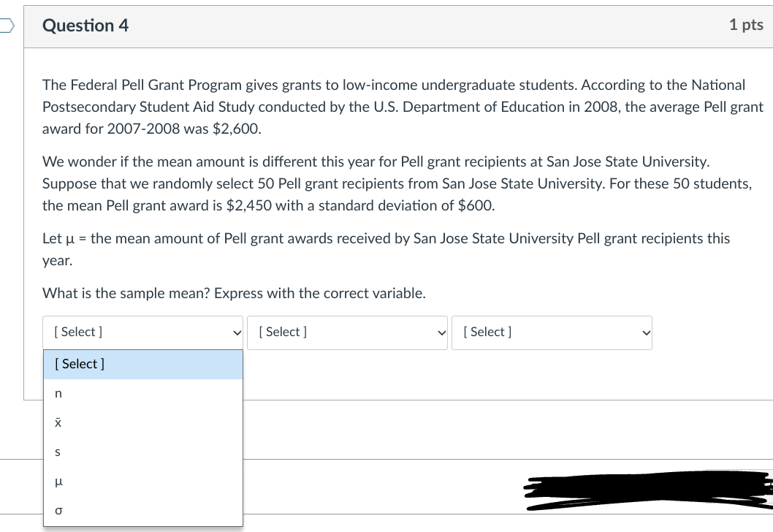Viewport: 773px width, 532px height.
Task: Click the chevron on the middle dropdown
Action: pyautogui.click(x=441, y=332)
